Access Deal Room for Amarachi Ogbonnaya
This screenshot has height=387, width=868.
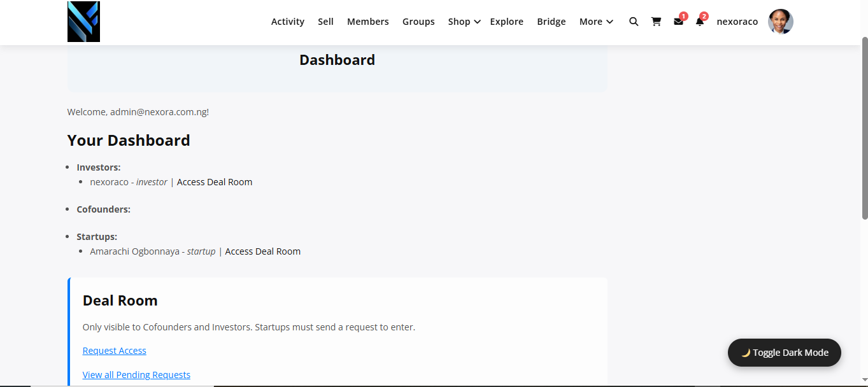coord(262,251)
